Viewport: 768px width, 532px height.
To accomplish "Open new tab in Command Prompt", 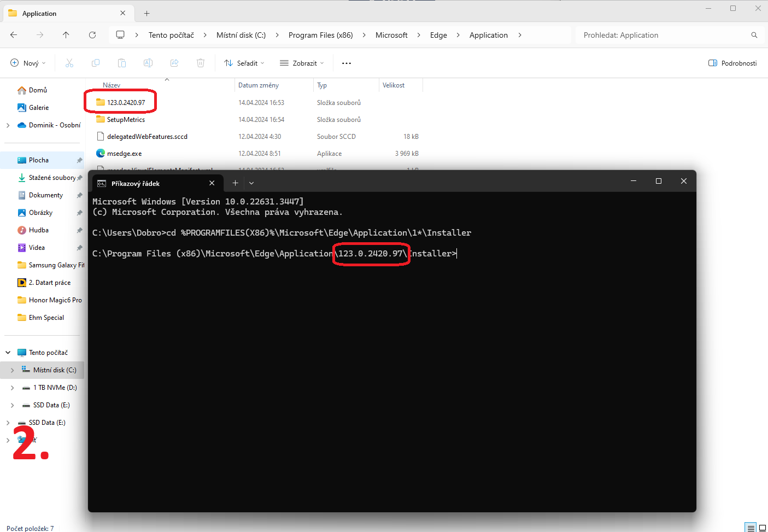I will click(x=235, y=183).
